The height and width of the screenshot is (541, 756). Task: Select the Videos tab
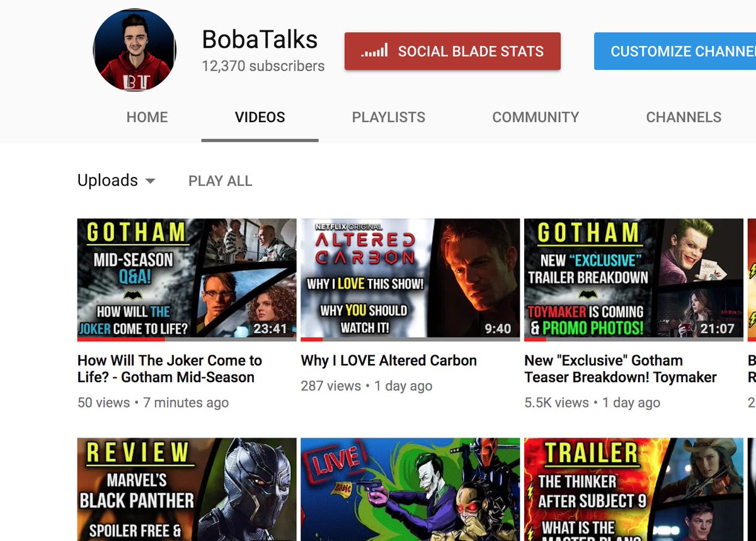point(260,117)
